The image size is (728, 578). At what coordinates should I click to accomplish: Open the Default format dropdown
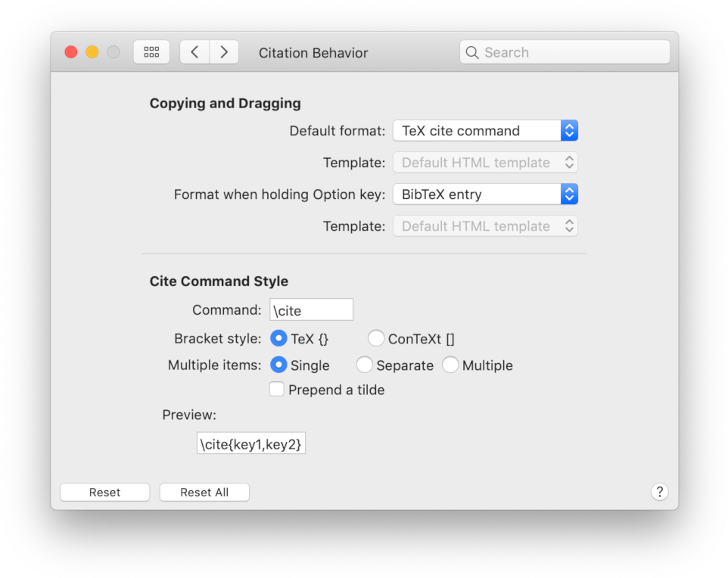pos(485,131)
